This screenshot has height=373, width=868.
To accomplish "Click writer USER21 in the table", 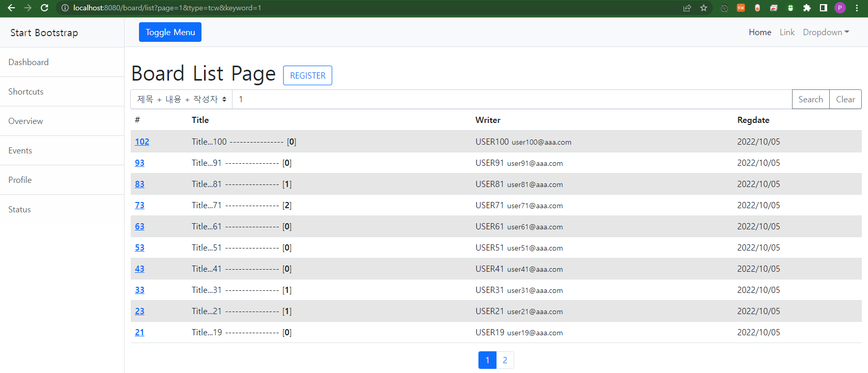I will coord(489,311).
